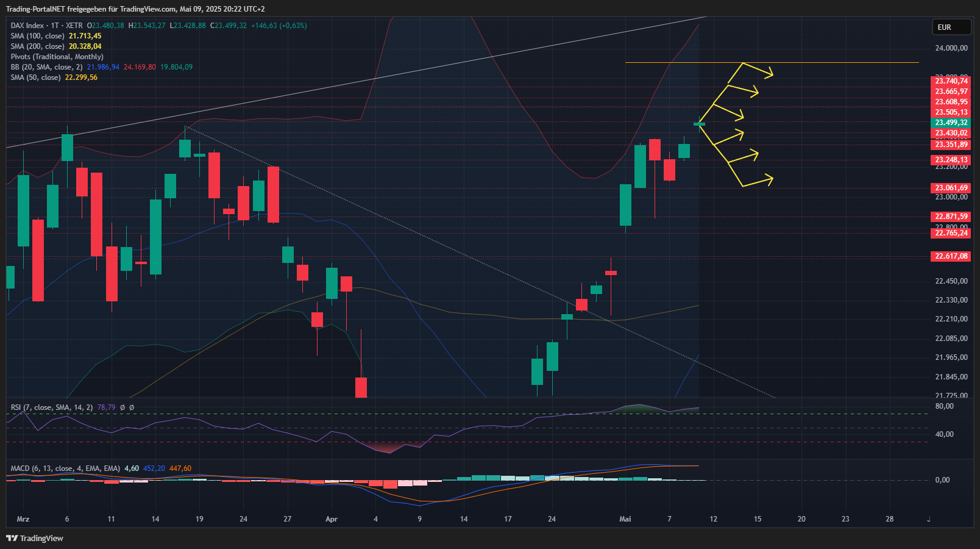Viewport: 980px width, 549px height.
Task: Click the pivot price label 23.248,13
Action: coord(951,160)
